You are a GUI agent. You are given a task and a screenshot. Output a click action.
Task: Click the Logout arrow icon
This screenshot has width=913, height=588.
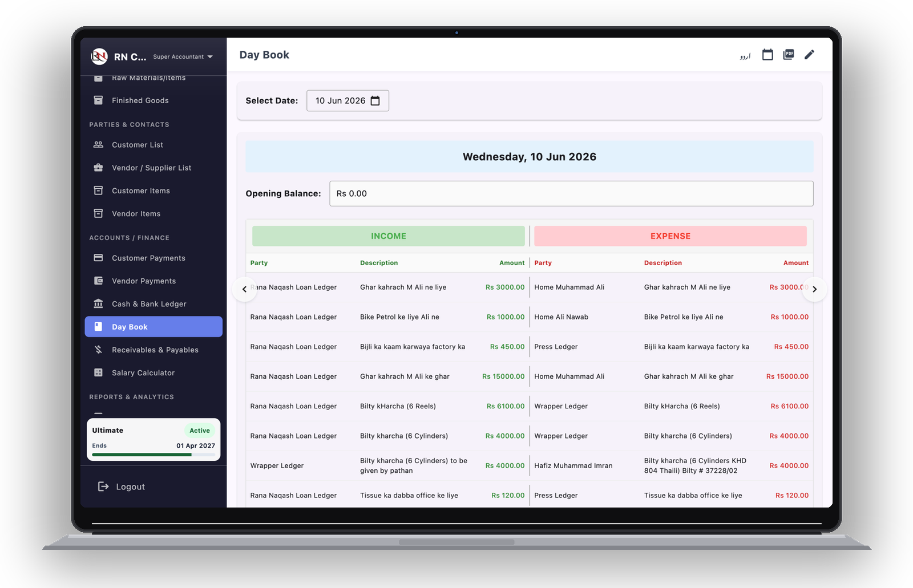point(103,486)
